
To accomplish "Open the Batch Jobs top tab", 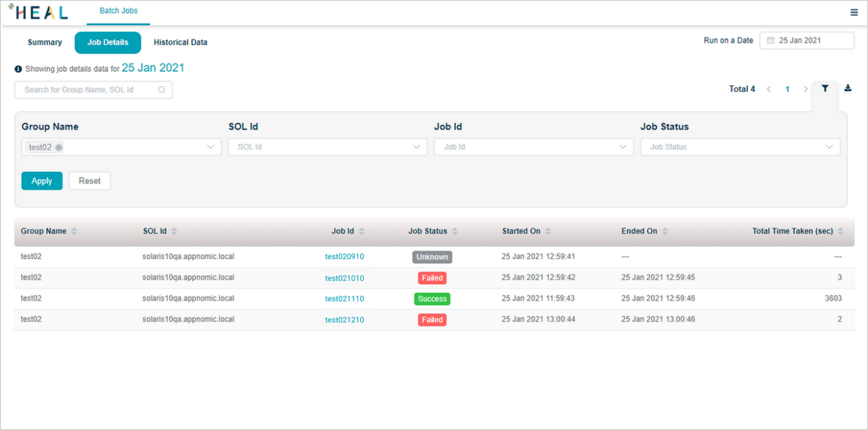I will tap(118, 11).
